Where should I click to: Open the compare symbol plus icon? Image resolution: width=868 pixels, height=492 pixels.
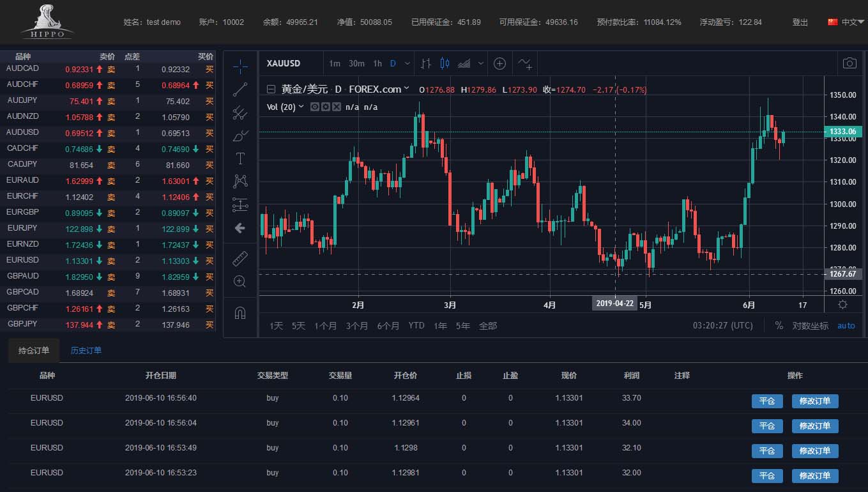click(500, 63)
